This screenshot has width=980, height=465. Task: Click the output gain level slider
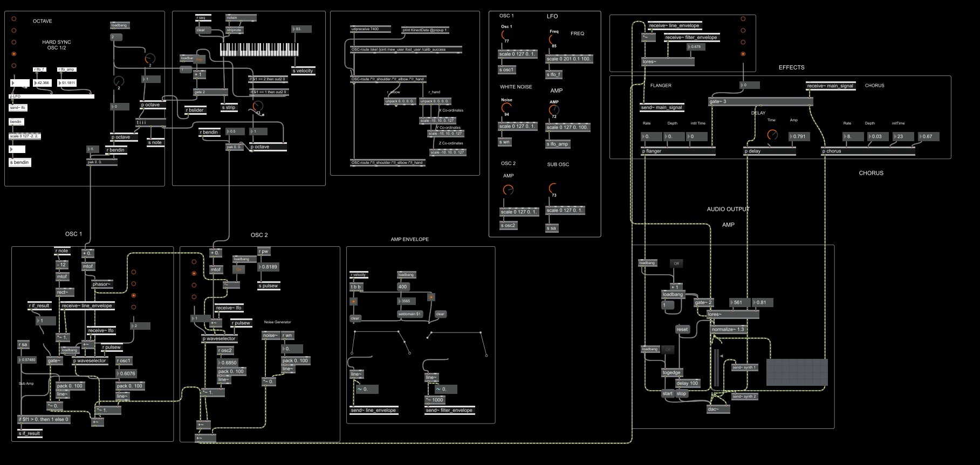point(716,367)
